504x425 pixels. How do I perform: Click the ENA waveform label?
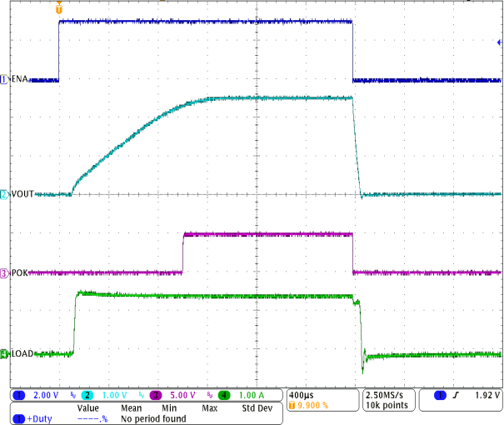pos(20,79)
